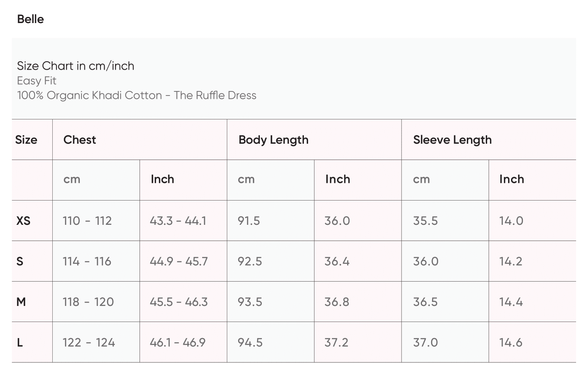Select the Body Length column header
The height and width of the screenshot is (378, 588).
click(x=273, y=140)
